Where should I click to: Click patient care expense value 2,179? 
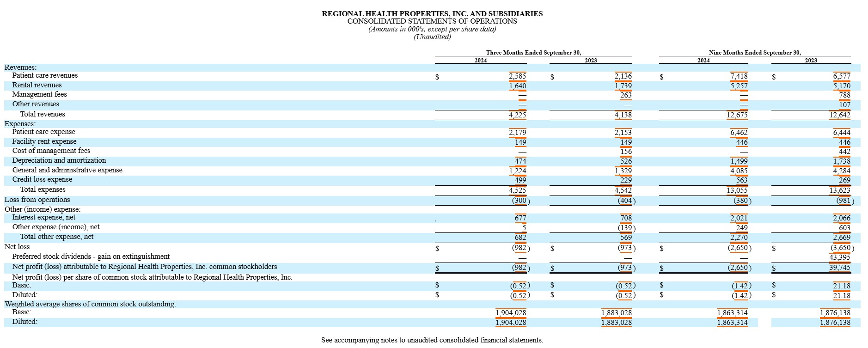coord(517,133)
